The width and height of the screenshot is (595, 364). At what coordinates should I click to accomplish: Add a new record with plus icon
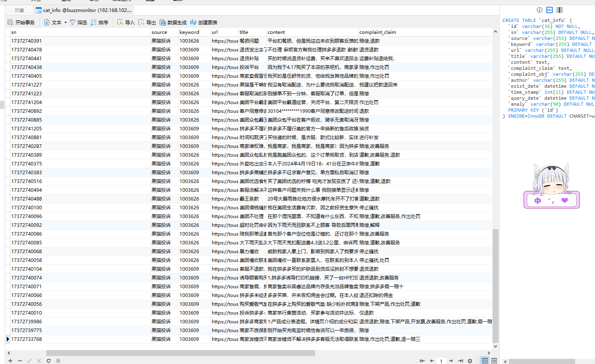[10, 361]
